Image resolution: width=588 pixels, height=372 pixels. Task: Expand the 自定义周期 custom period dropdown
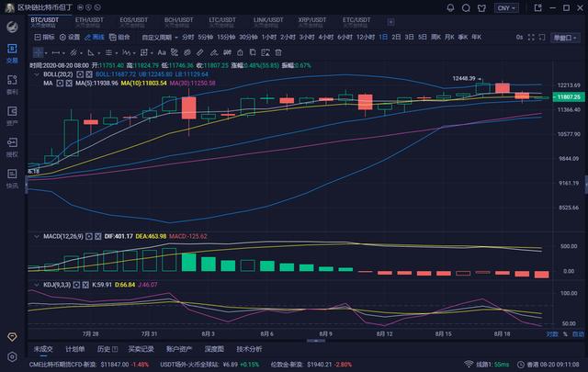click(x=160, y=37)
